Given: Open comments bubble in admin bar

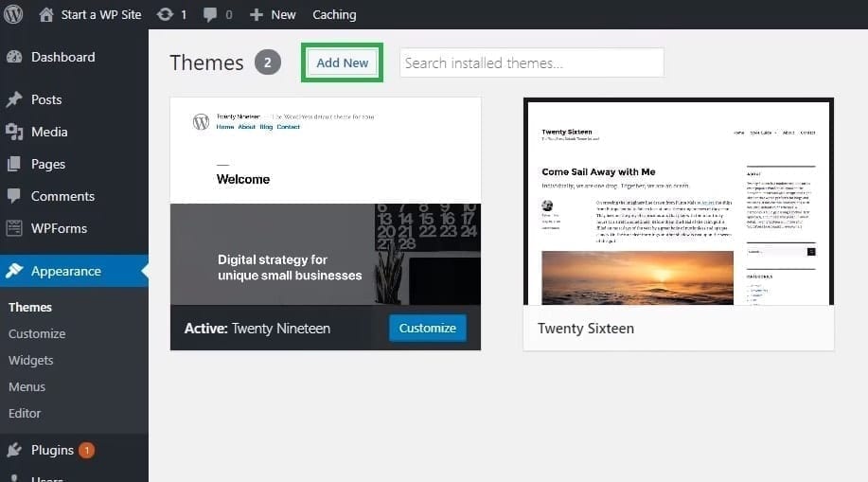Looking at the screenshot, I should tap(210, 15).
